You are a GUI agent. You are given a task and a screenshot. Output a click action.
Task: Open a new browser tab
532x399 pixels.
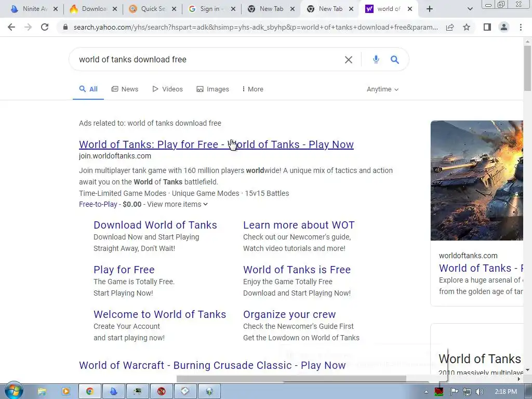430,9
